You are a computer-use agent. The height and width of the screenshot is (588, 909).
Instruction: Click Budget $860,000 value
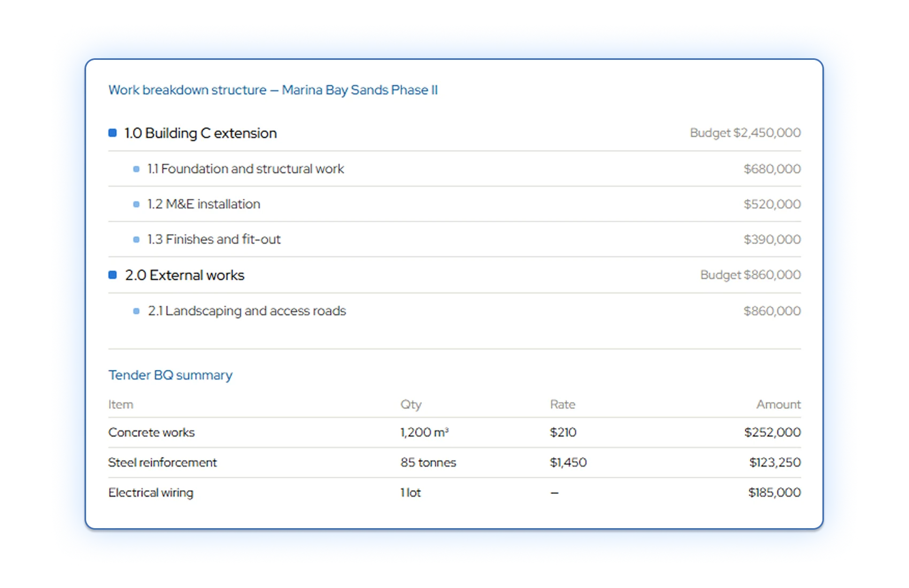click(x=750, y=275)
